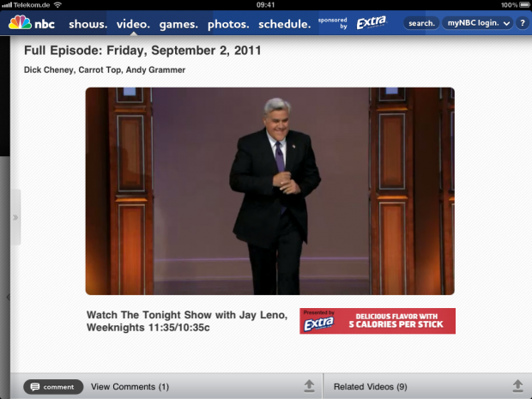532x399 pixels.
Task: Add a comment with the comment button
Action: coord(53,387)
